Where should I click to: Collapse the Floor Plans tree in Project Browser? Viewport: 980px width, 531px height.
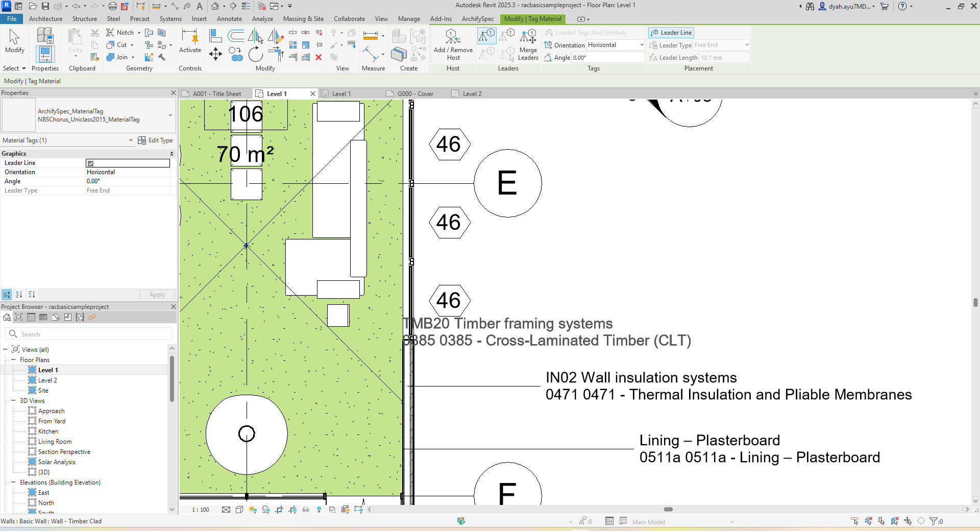point(13,359)
